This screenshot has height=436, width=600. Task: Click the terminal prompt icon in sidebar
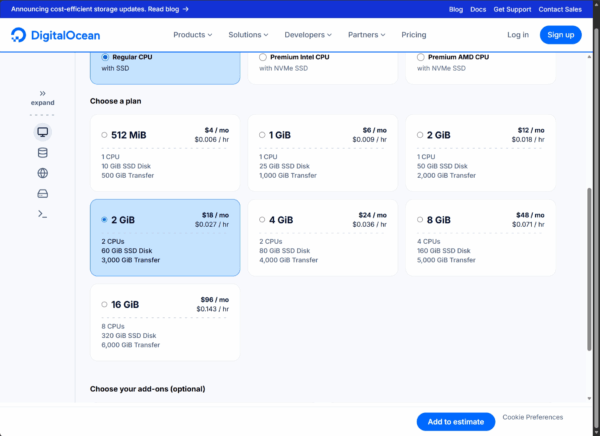coord(42,214)
